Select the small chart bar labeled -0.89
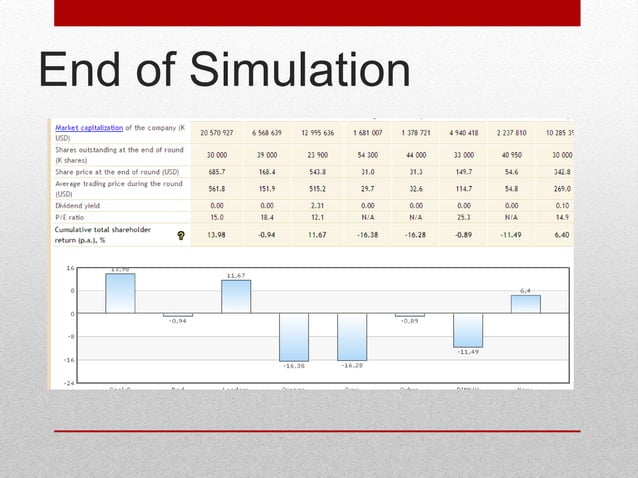 [x=410, y=315]
